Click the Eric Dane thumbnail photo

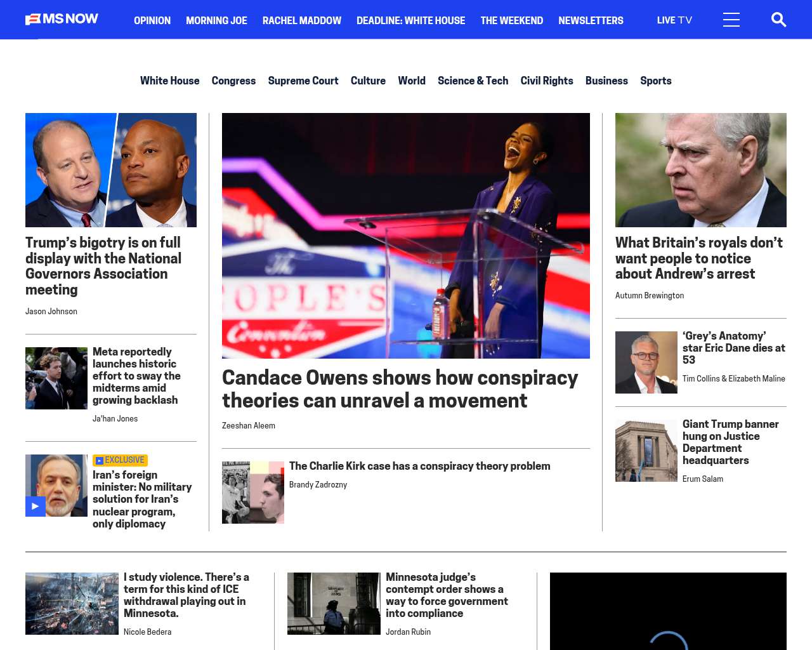point(646,362)
